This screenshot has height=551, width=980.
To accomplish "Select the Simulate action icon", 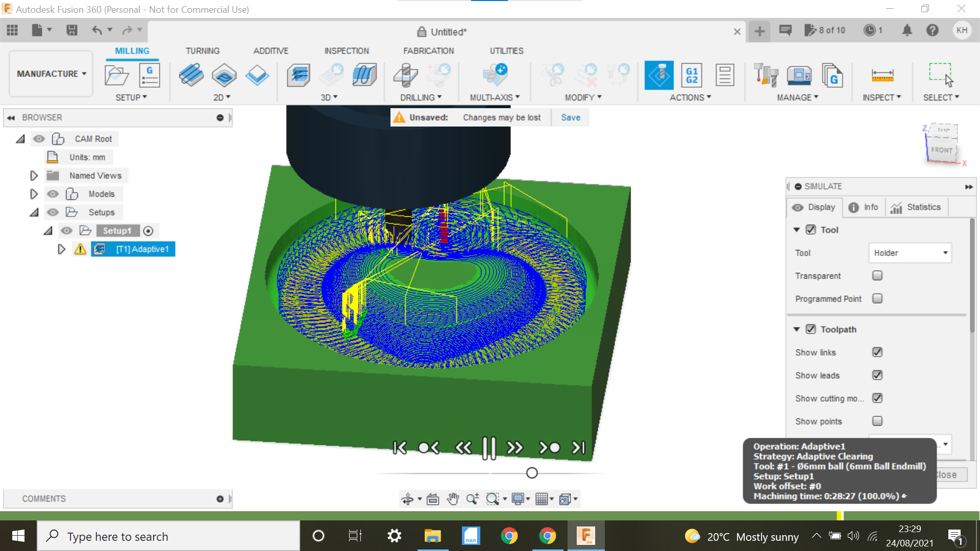I will 659,76.
